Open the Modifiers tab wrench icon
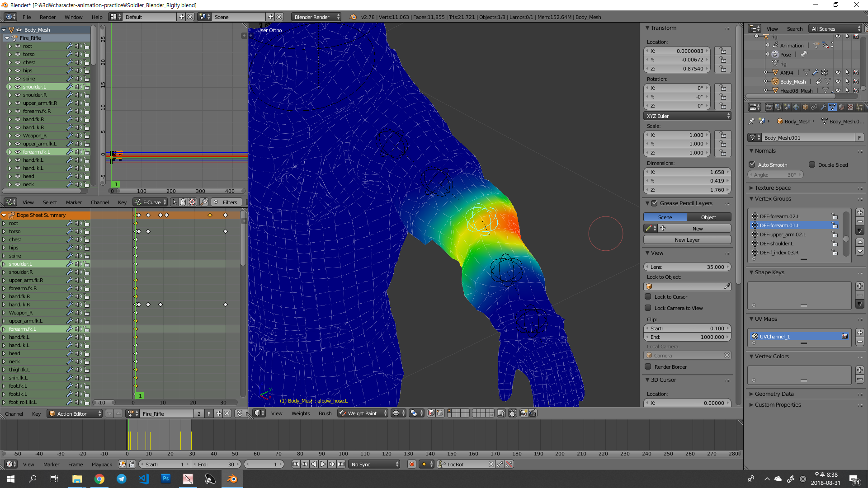Image resolution: width=868 pixels, height=488 pixels. click(823, 107)
